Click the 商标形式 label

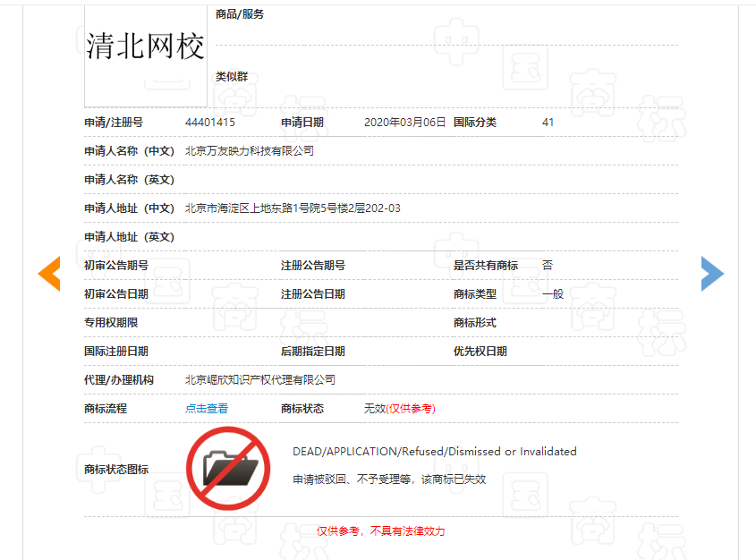click(474, 322)
